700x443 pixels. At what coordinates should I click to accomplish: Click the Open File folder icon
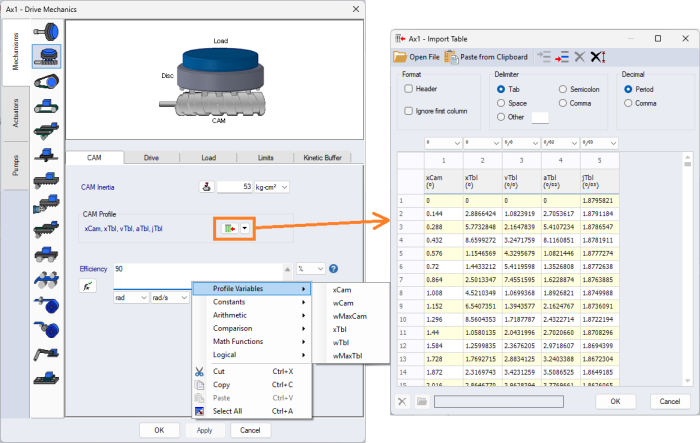[402, 57]
